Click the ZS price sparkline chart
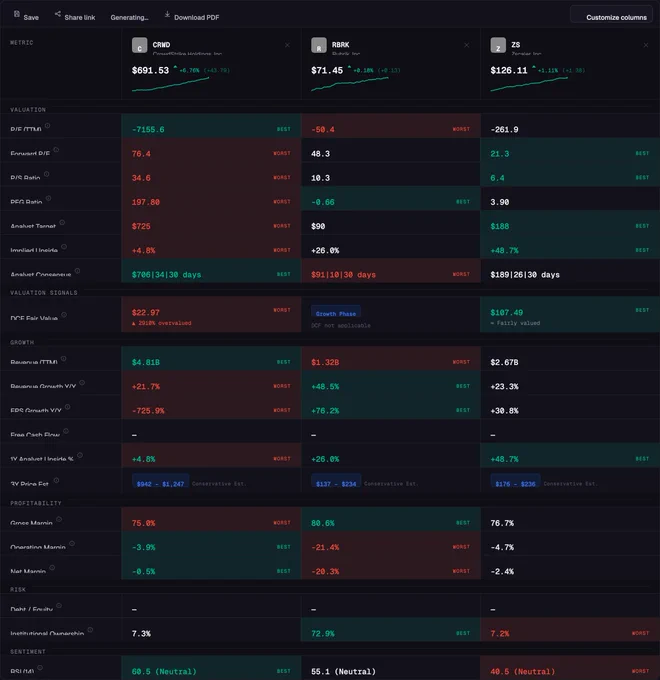 (x=529, y=84)
